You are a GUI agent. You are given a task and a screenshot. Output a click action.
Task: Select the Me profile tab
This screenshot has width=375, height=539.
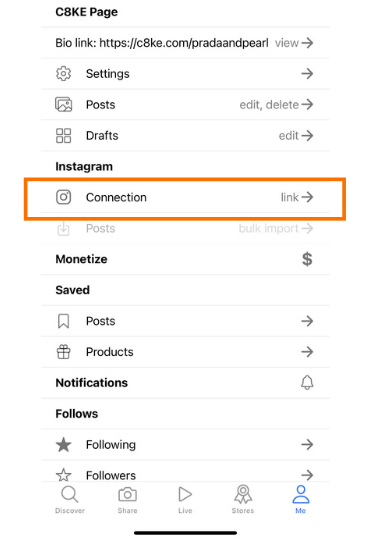click(x=301, y=500)
